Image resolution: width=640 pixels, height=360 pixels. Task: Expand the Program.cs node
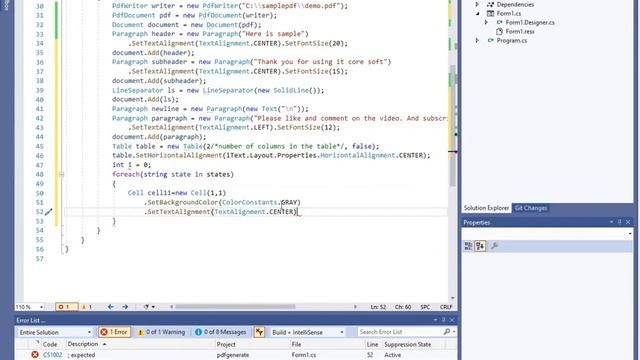(477, 40)
